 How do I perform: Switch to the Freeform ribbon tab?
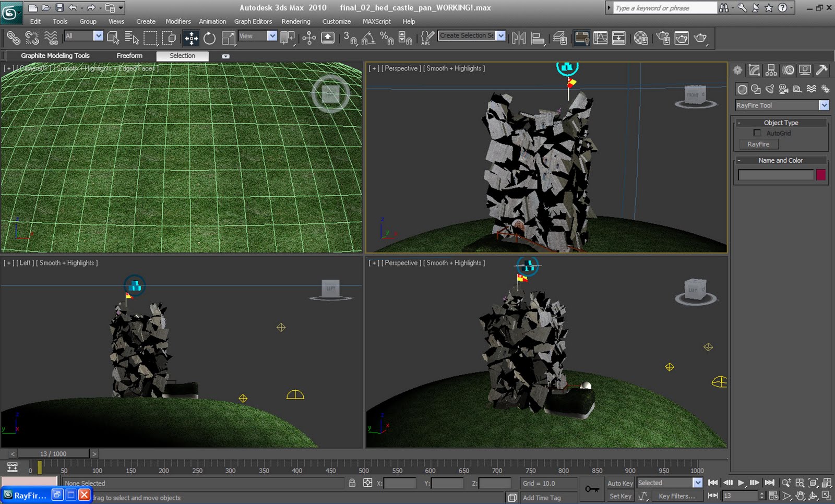coord(129,56)
